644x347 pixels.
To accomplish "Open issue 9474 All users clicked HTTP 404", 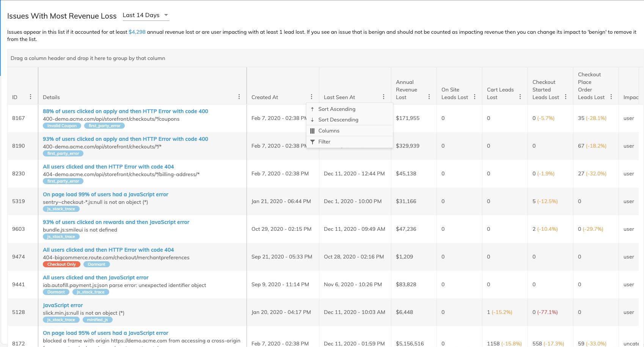I will [108, 250].
